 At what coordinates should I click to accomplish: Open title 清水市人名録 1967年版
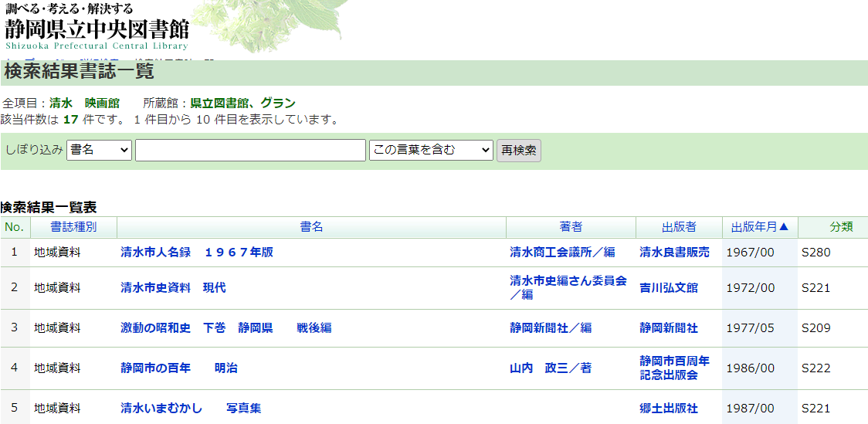pyautogui.click(x=197, y=253)
